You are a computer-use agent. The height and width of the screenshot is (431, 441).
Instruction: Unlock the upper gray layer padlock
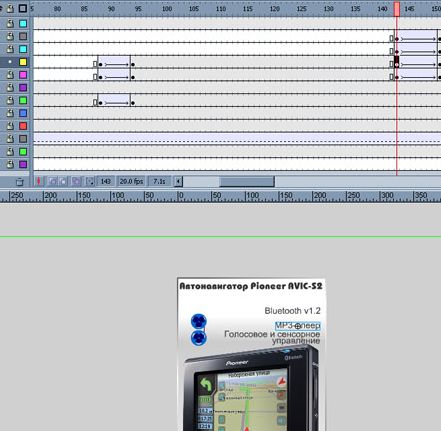(10, 36)
